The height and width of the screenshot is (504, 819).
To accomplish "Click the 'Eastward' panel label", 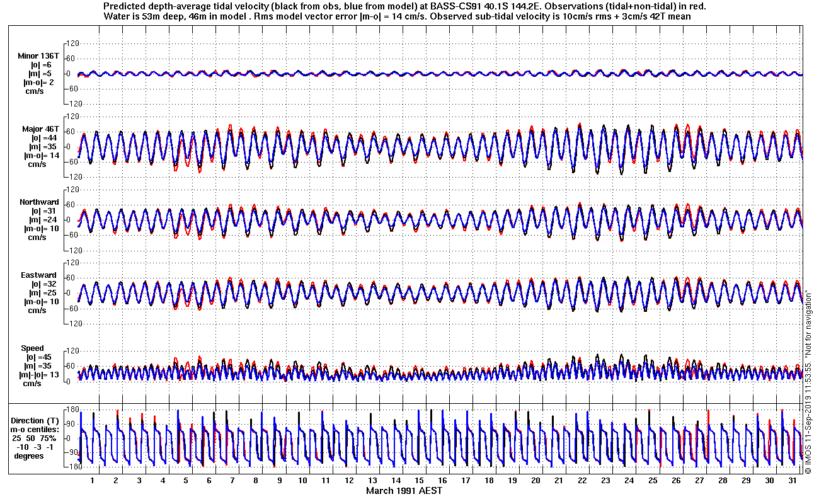I will point(38,275).
